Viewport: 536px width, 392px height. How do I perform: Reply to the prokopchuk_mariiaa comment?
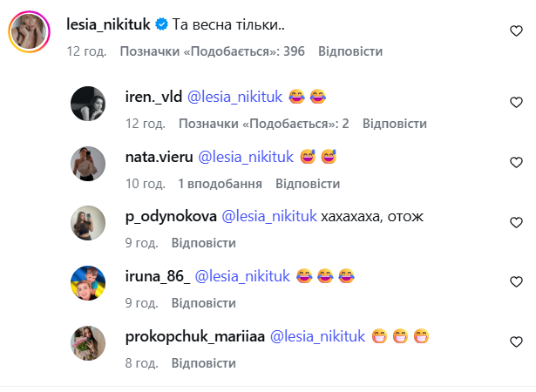tap(203, 362)
